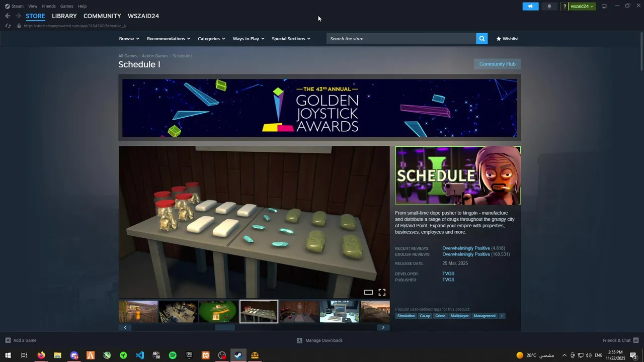
Task: Go forward with the right arrow
Action: click(18, 16)
